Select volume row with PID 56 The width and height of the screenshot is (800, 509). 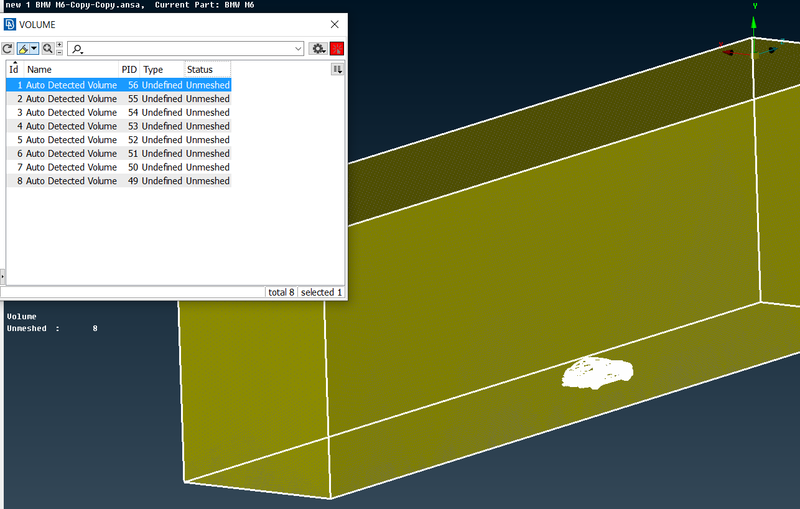[119, 85]
